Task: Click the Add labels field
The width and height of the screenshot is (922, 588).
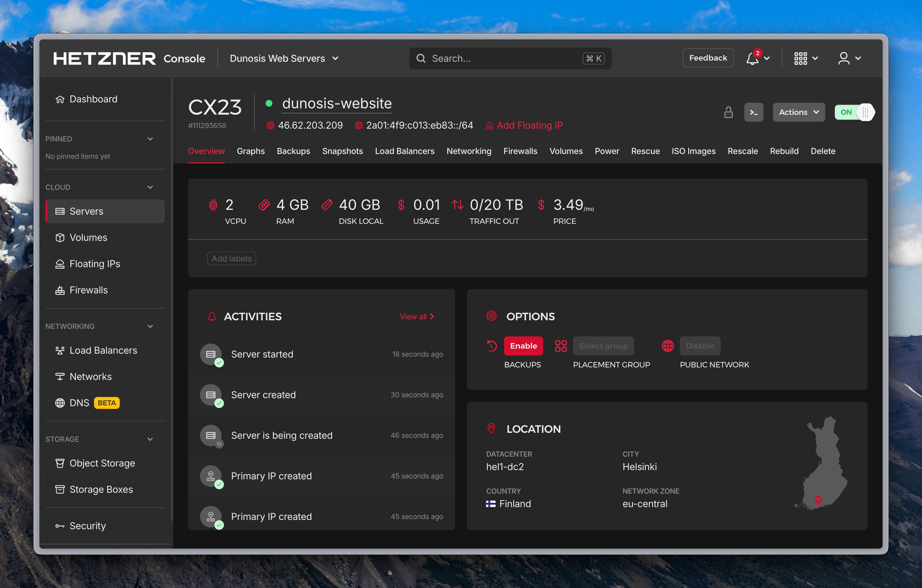Action: click(x=231, y=258)
